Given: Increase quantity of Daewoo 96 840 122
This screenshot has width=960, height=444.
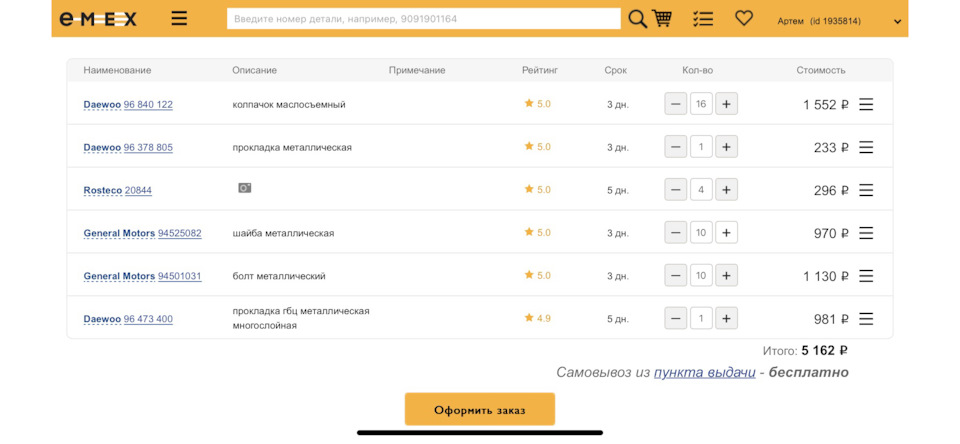Looking at the screenshot, I should (726, 104).
